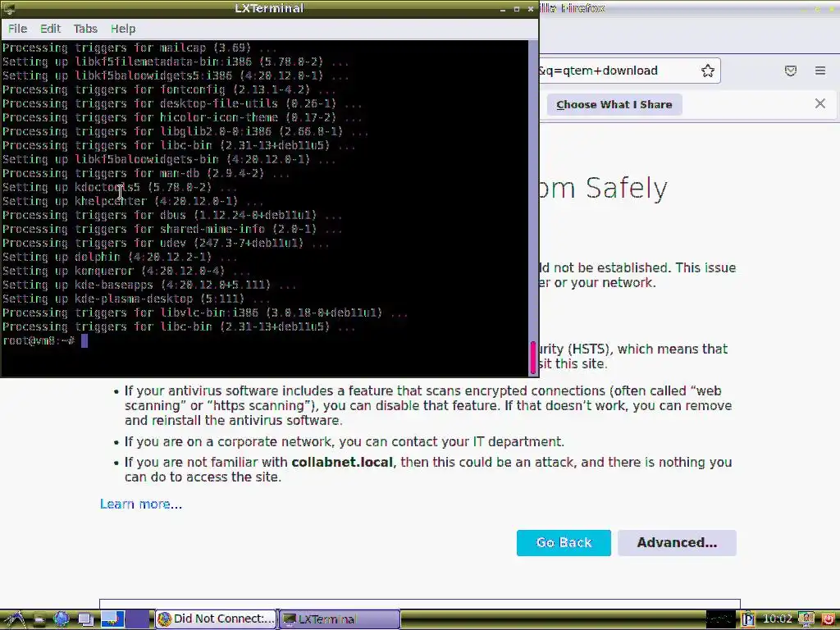The width and height of the screenshot is (840, 630).
Task: Switch to the first workspace in pager
Action: click(x=112, y=619)
